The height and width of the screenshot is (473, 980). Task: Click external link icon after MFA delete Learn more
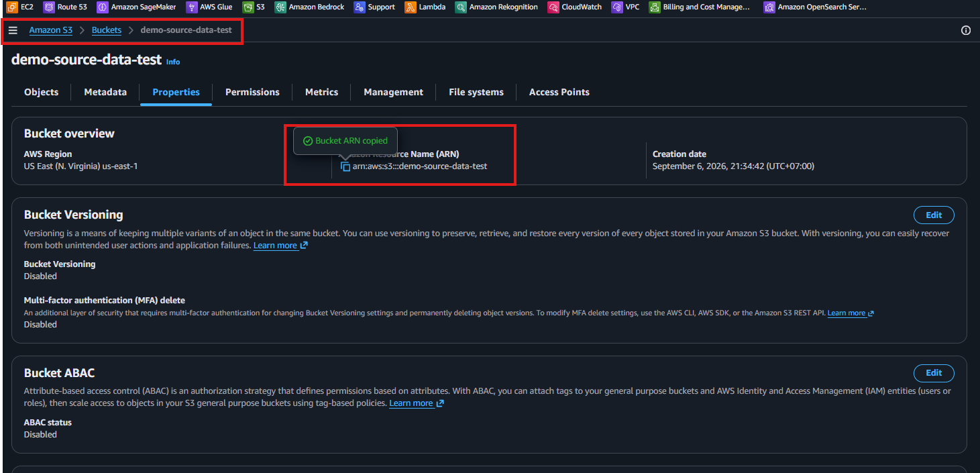tap(871, 313)
